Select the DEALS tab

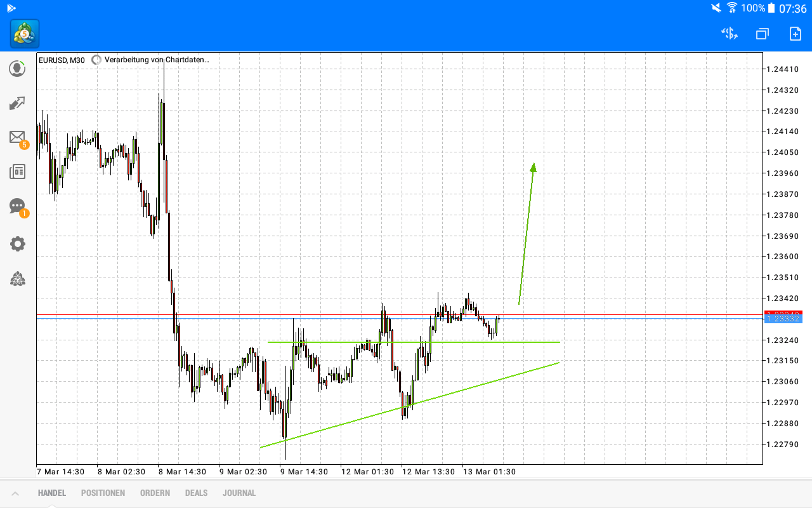(196, 492)
